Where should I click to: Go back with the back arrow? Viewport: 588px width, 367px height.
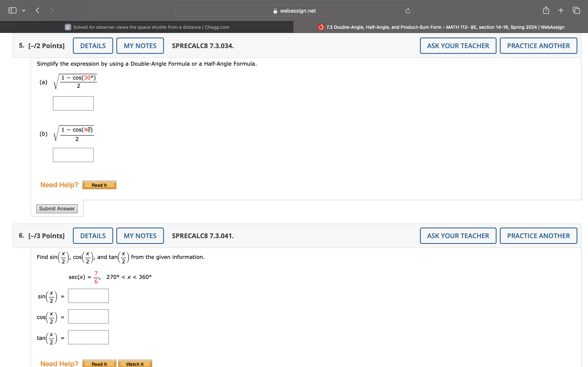coord(37,10)
